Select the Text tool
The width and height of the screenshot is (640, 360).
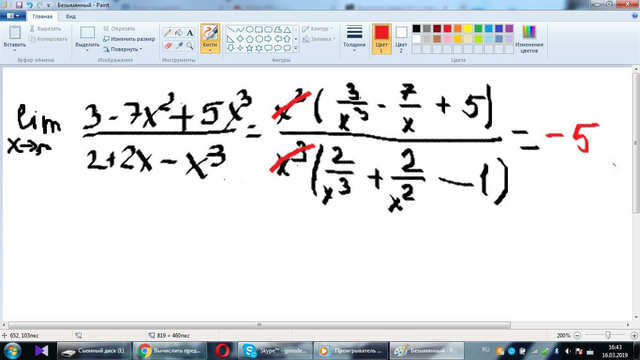[x=190, y=33]
